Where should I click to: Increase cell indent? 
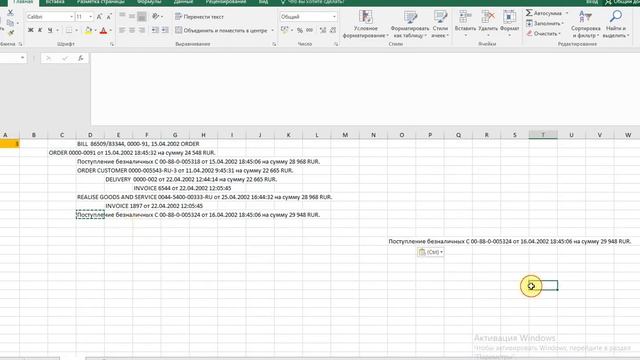[x=165, y=30]
